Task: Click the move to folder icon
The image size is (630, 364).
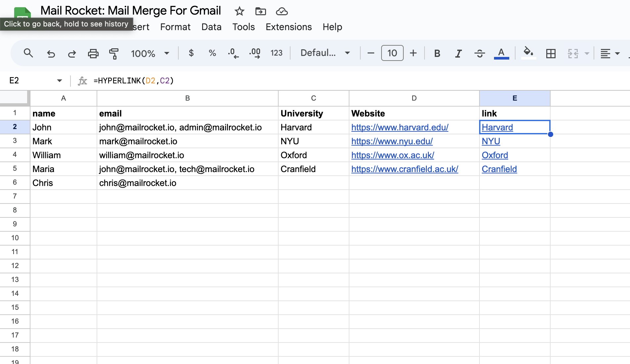Action: pos(260,12)
